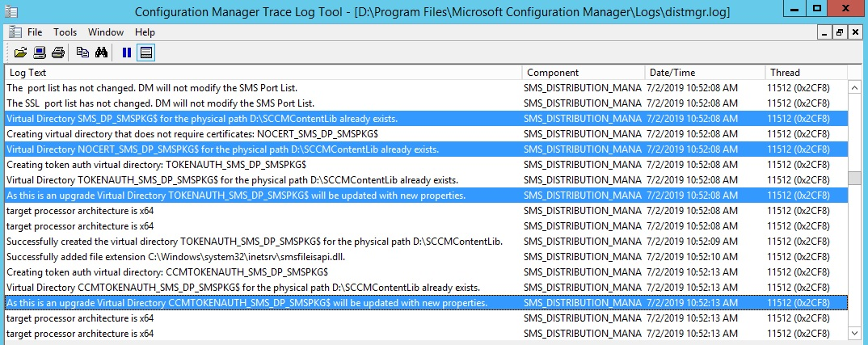
Task: Select row 'Creating virtual directory that does not require certificates'
Action: tap(426, 134)
